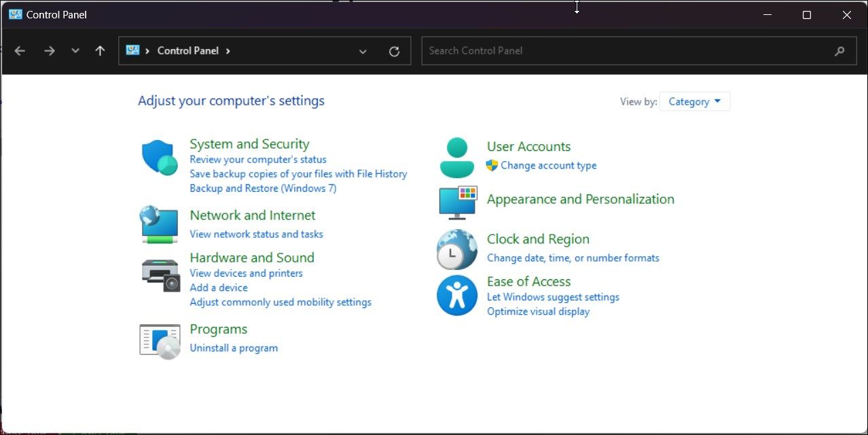This screenshot has height=435, width=868.
Task: Open the Programs heading
Action: tap(218, 329)
